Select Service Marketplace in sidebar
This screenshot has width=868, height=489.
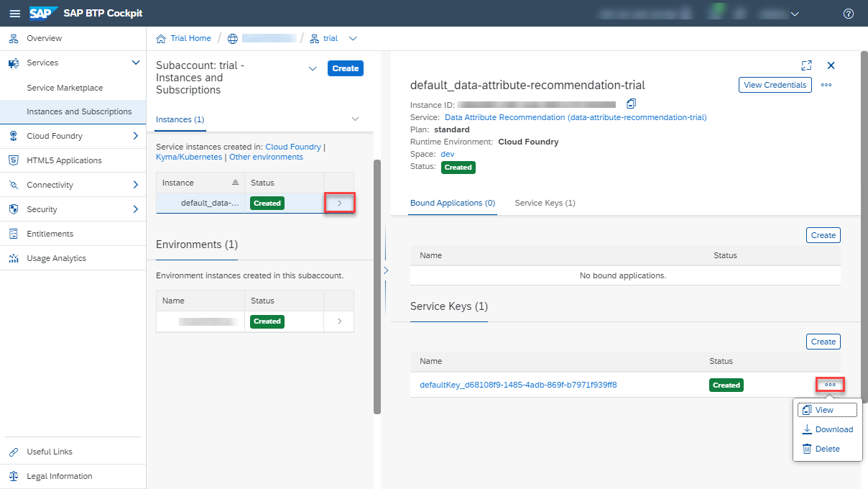pos(65,88)
